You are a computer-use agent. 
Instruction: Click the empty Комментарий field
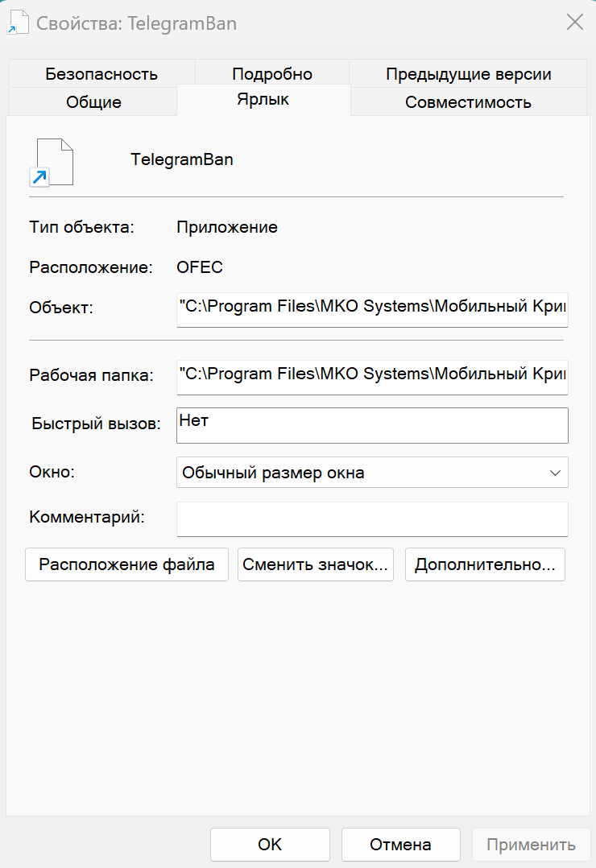click(x=372, y=519)
